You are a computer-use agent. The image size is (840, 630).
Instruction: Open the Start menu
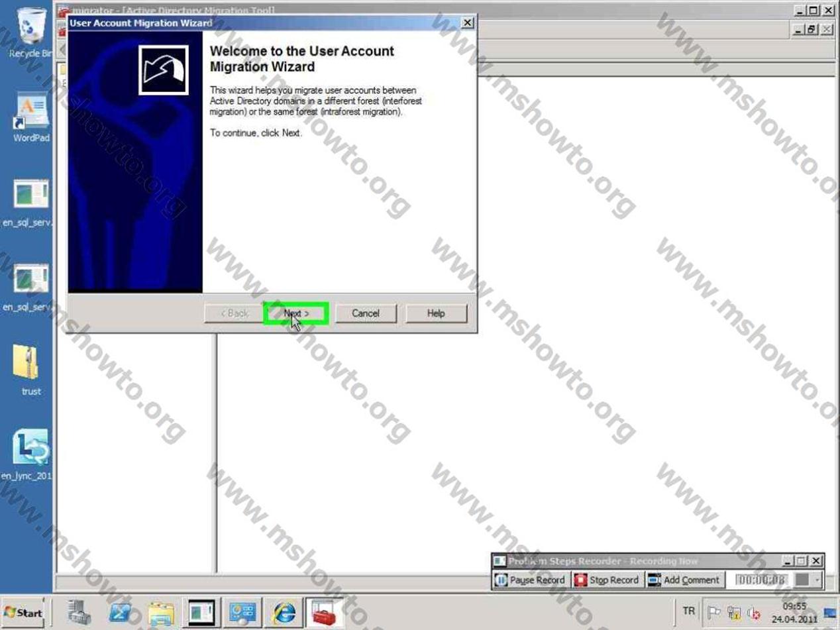[x=25, y=613]
